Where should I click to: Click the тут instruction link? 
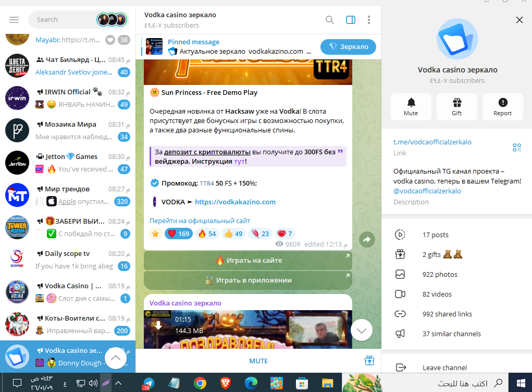239,162
